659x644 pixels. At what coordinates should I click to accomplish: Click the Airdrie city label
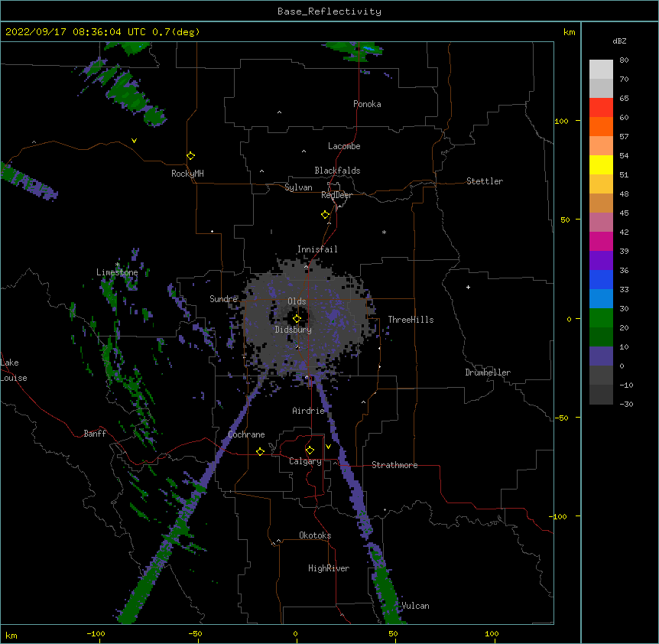point(309,411)
